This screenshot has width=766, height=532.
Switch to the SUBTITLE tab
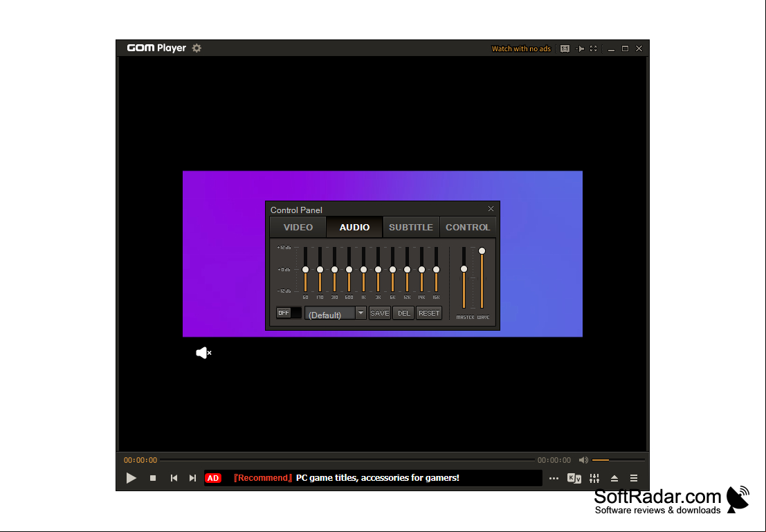click(411, 227)
